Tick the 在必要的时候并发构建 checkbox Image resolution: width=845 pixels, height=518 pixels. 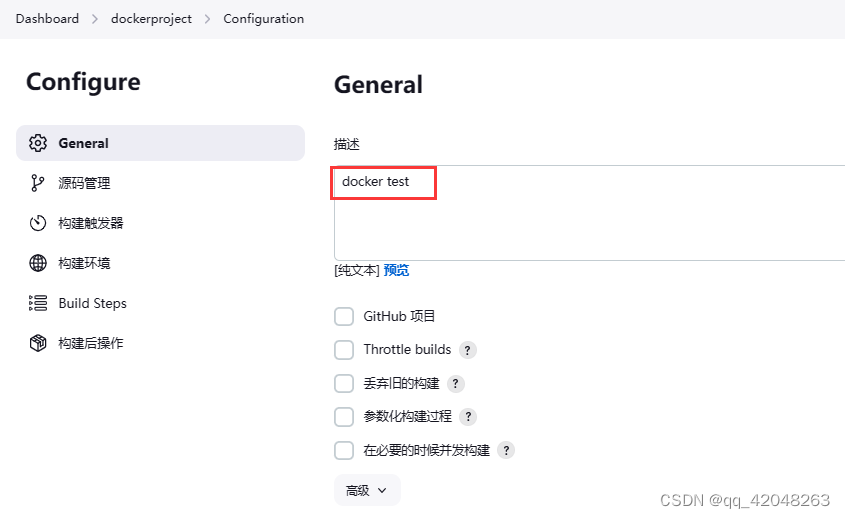pos(344,450)
